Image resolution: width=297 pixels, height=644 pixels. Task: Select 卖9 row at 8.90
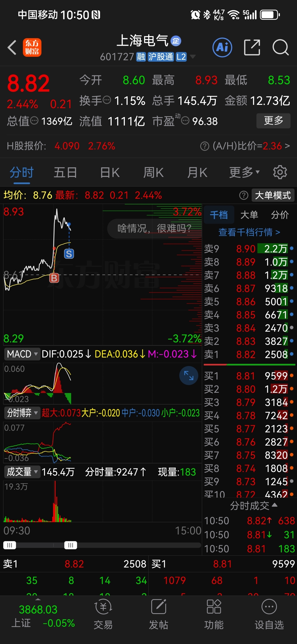pyautogui.click(x=249, y=249)
